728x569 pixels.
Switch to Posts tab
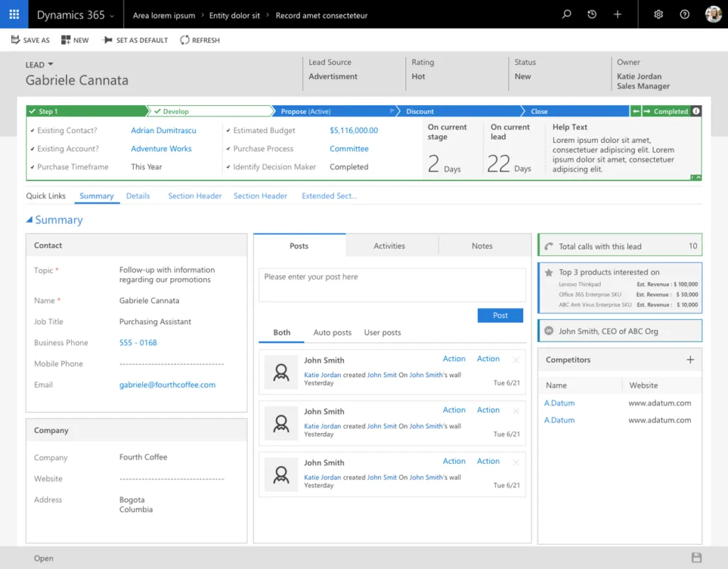coord(299,245)
